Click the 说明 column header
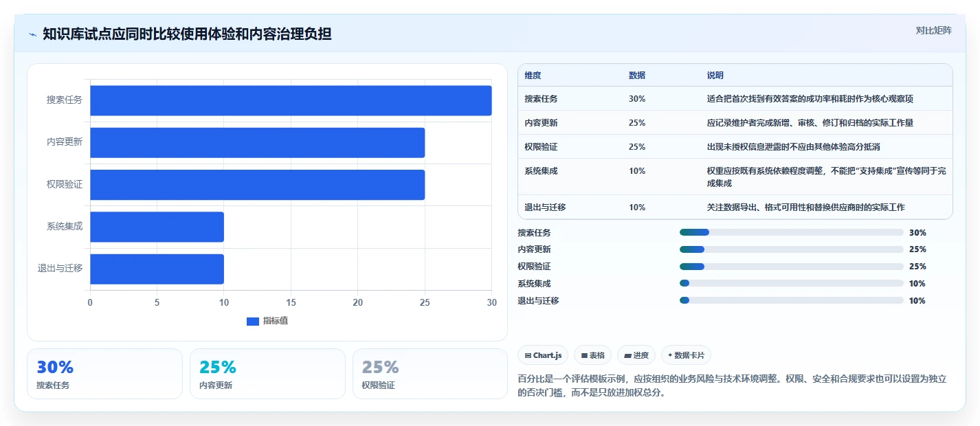980x426 pixels. 715,76
